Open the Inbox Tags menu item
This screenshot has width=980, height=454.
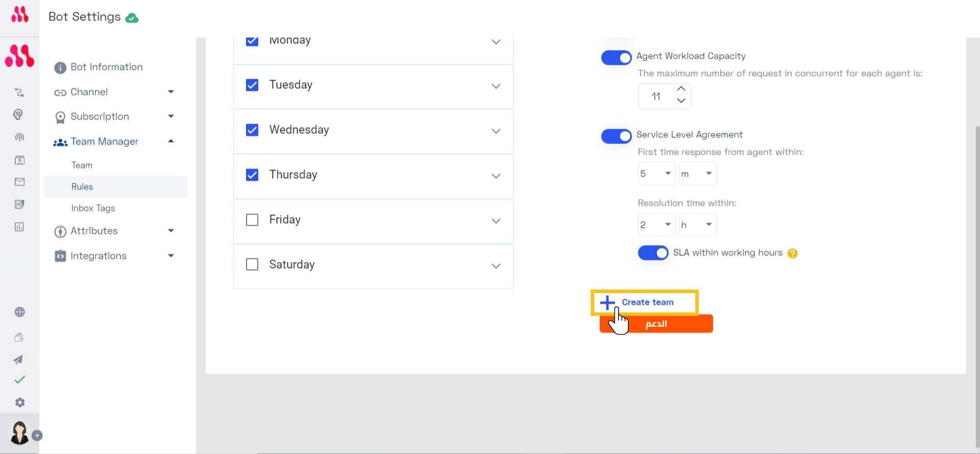[x=93, y=208]
